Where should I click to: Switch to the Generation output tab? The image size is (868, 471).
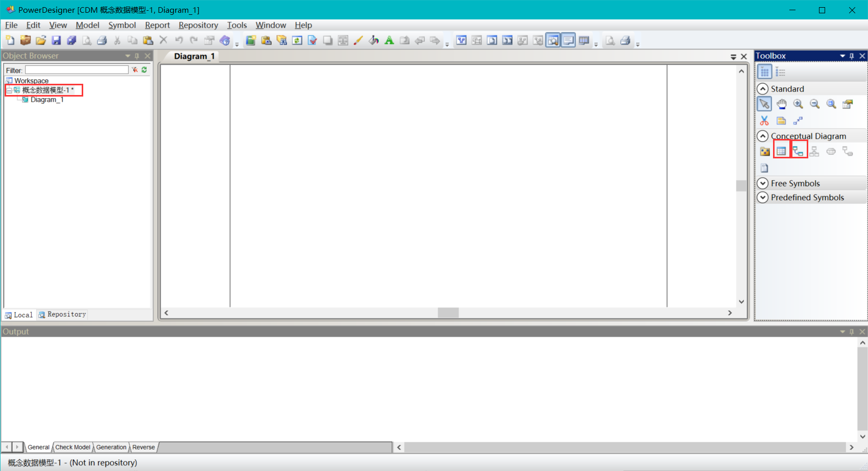(111, 447)
